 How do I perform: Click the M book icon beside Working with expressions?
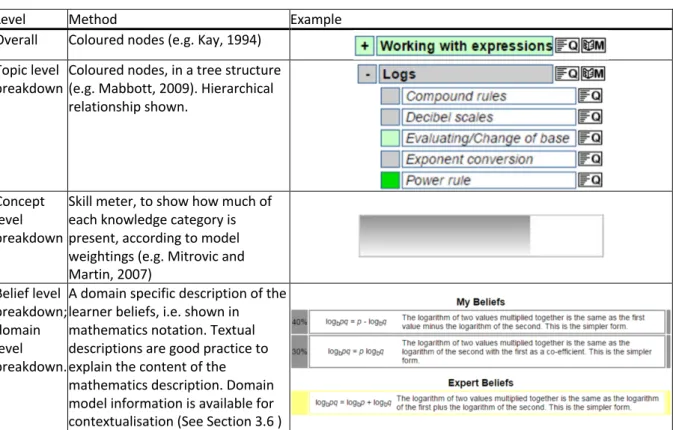pyautogui.click(x=594, y=45)
